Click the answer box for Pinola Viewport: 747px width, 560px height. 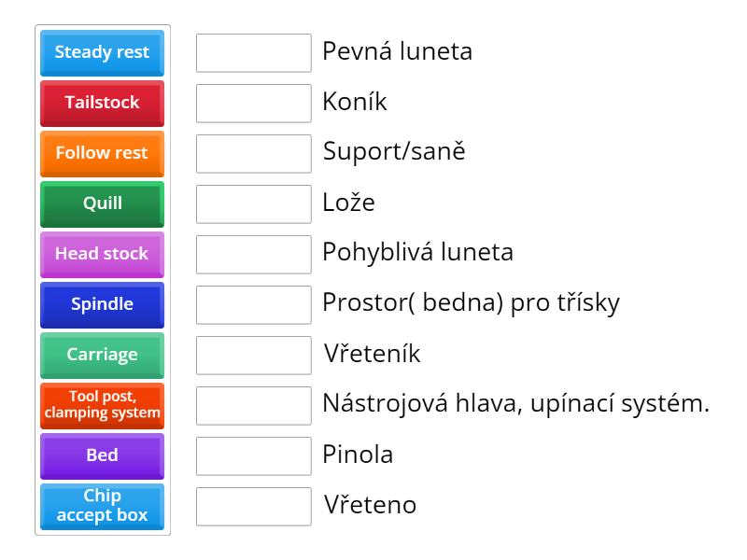pos(254,455)
